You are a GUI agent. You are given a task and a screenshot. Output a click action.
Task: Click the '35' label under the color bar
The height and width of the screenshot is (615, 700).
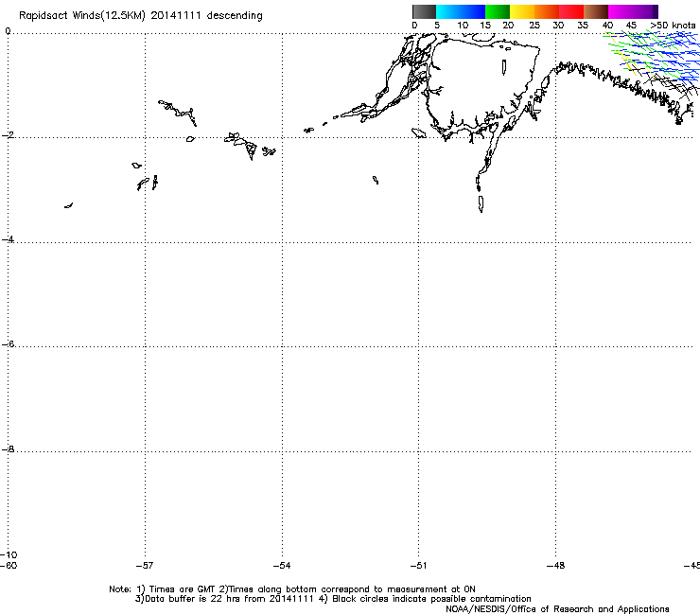[x=583, y=26]
